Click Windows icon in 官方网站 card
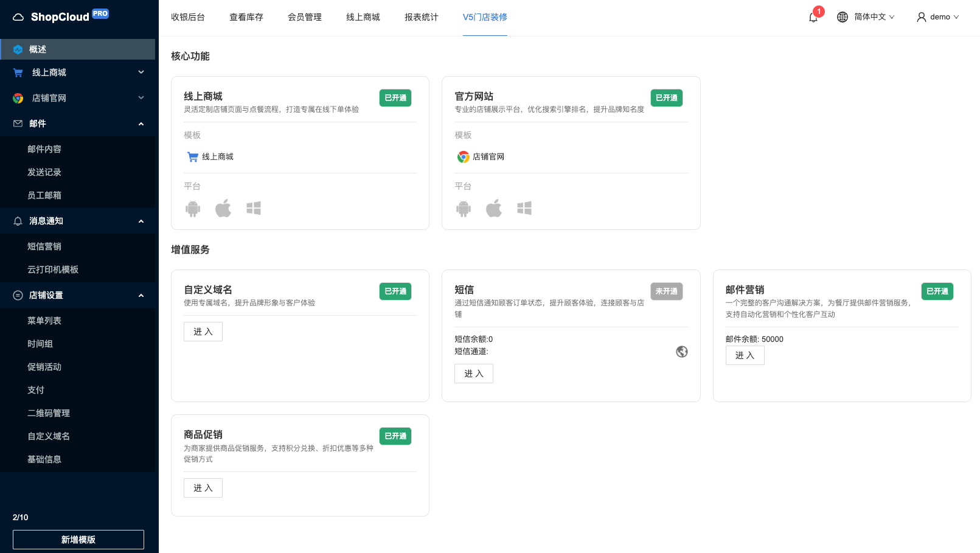The image size is (980, 553). click(x=524, y=208)
